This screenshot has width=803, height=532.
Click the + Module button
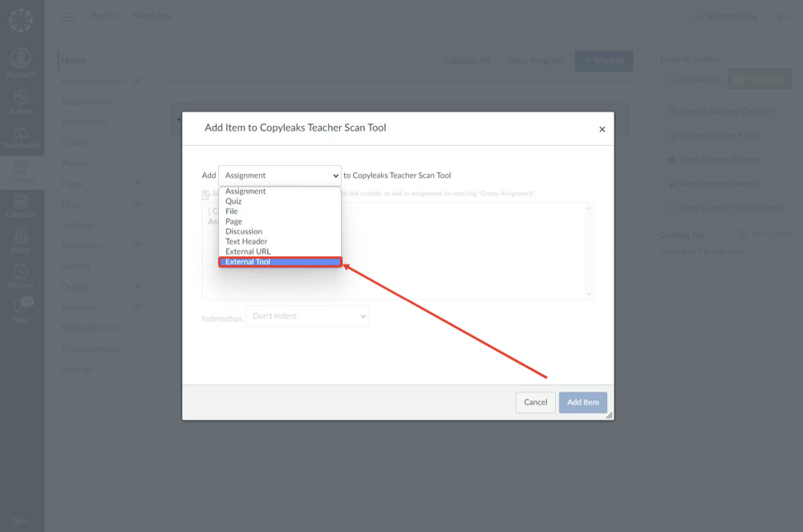pos(604,60)
